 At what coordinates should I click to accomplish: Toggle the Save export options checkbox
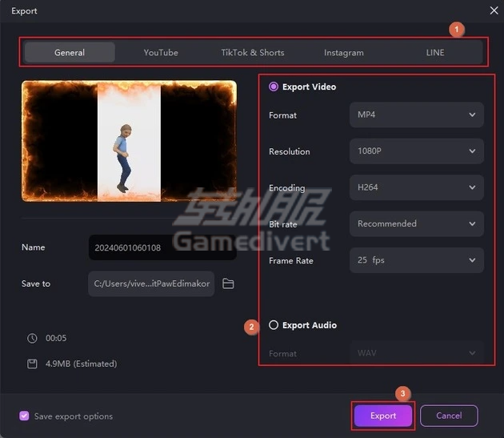coord(24,416)
